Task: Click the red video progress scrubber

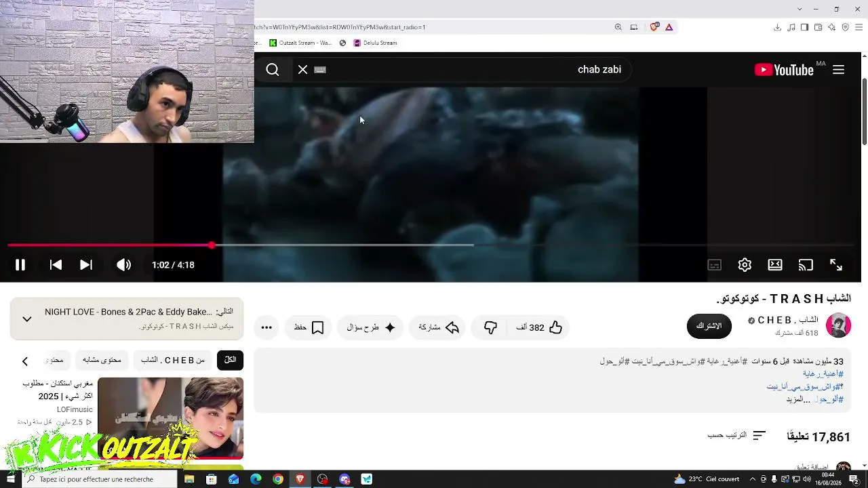Action: pos(212,245)
